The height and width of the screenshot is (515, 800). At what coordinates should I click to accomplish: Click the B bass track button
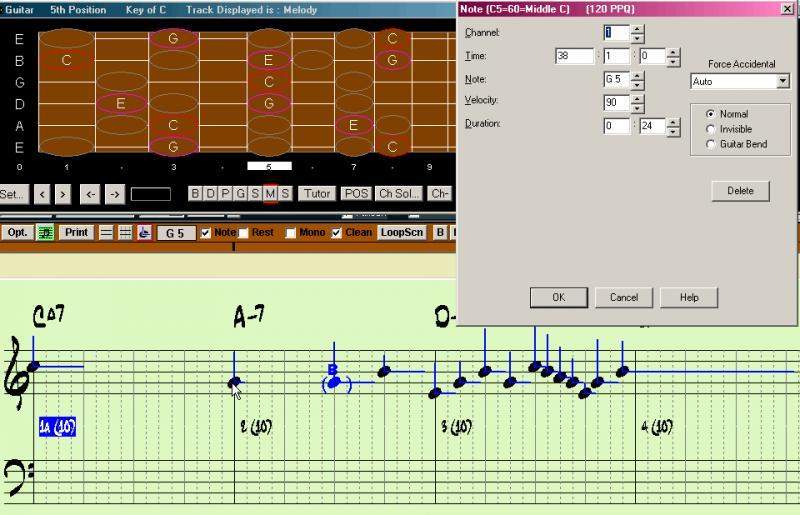coord(196,193)
